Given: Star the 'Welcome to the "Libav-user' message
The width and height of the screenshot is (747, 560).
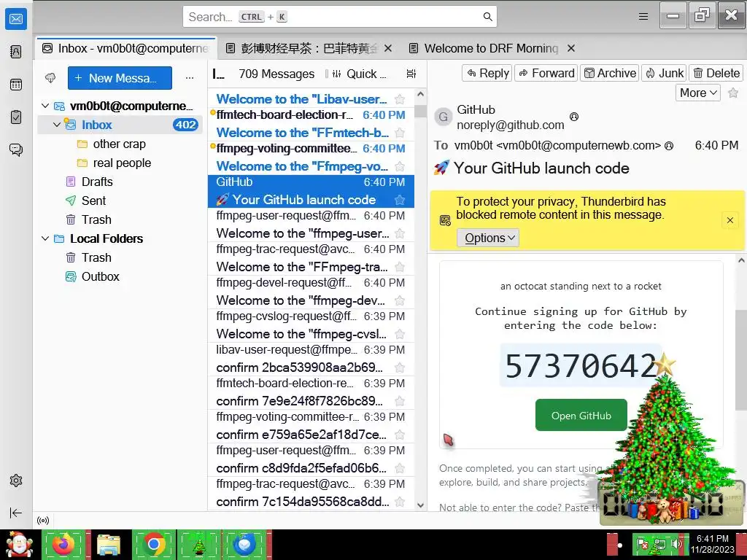Looking at the screenshot, I should point(400,99).
